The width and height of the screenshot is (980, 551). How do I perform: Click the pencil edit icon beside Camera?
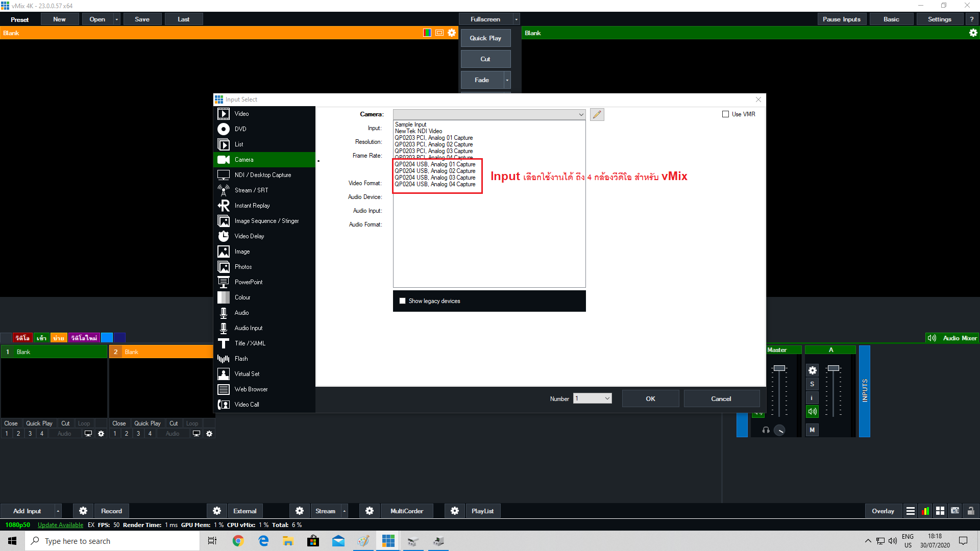[597, 114]
